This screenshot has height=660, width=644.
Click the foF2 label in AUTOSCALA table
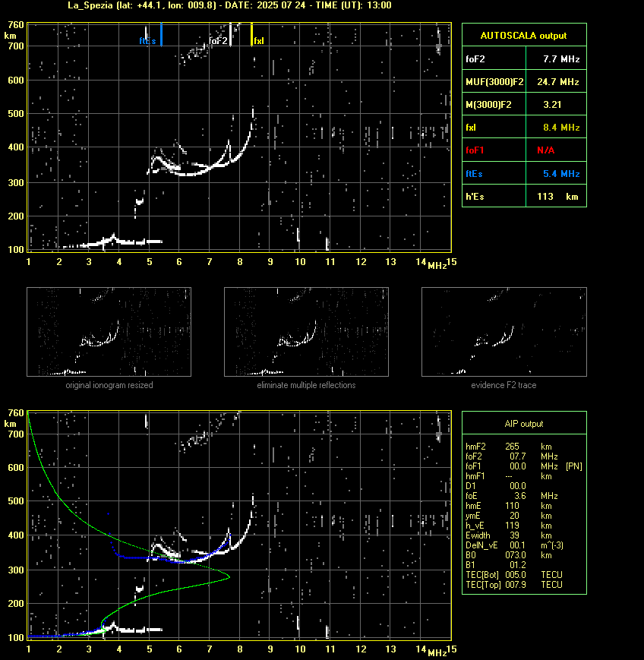[x=475, y=59]
